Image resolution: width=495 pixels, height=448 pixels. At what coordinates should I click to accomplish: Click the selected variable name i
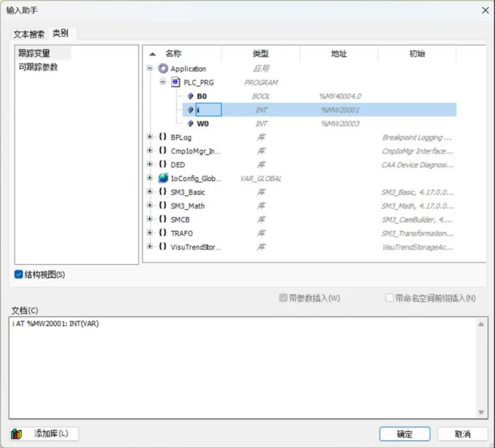[208, 110]
